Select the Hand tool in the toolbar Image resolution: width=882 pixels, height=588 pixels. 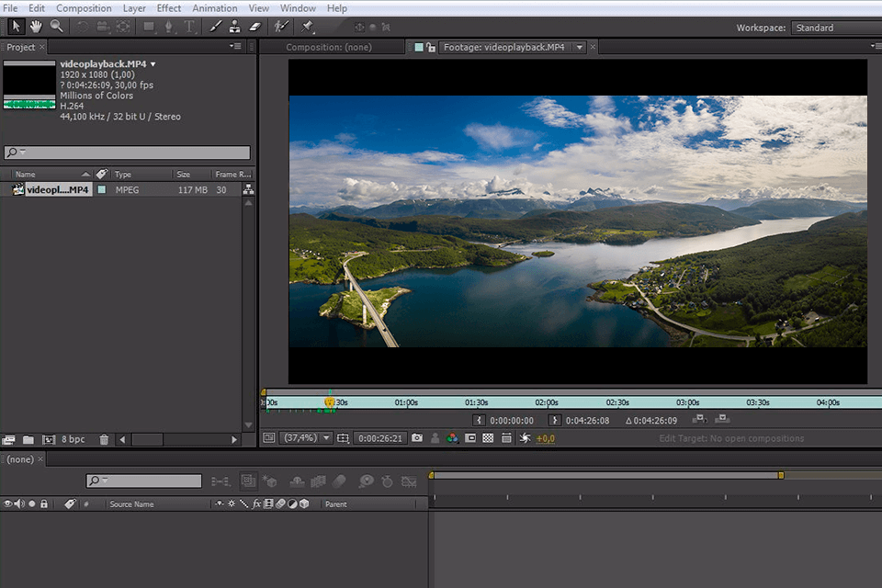pos(37,26)
